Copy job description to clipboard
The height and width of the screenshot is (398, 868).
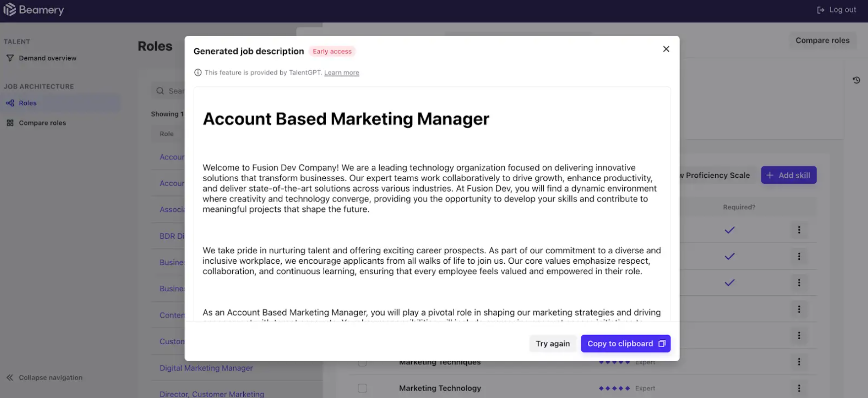tap(625, 344)
